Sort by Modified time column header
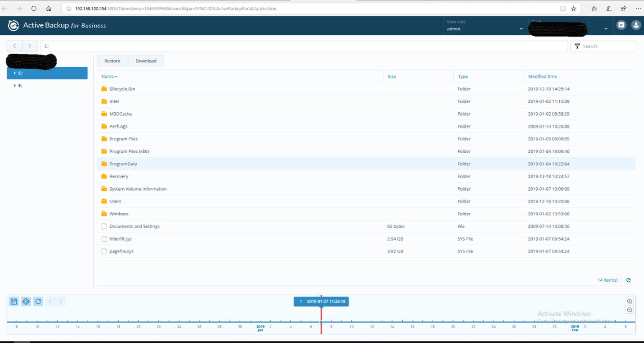Image resolution: width=644 pixels, height=343 pixels. (x=542, y=77)
